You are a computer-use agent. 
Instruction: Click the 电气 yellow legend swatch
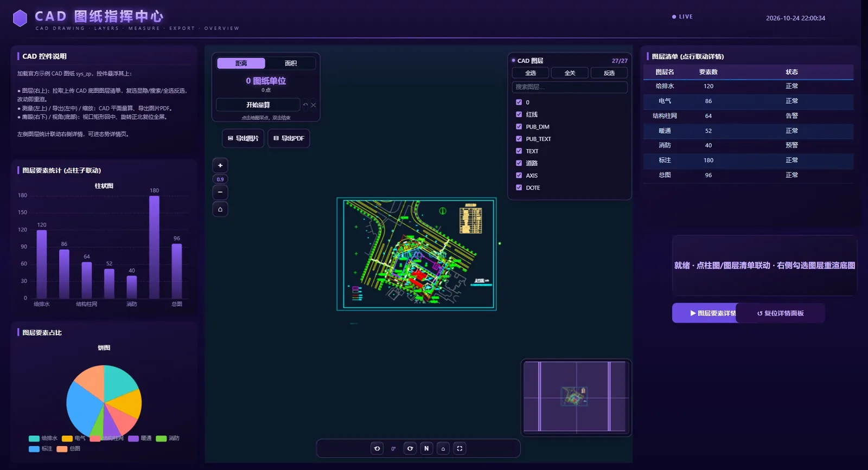point(67,439)
